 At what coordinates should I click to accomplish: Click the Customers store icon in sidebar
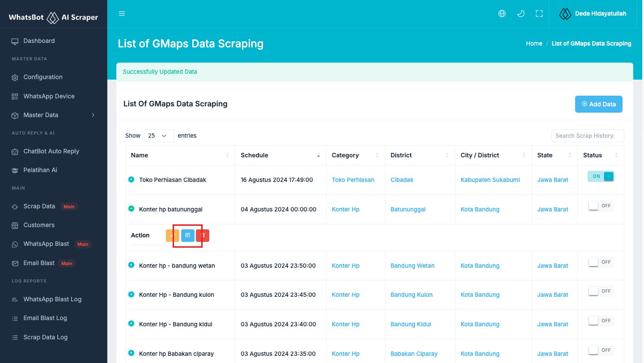coord(15,225)
